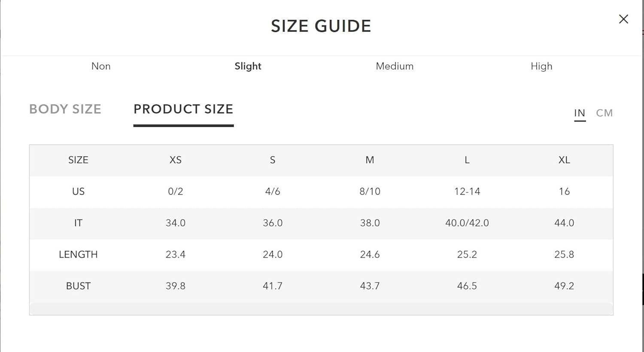
Task: Select the L size column header
Action: [x=467, y=160]
